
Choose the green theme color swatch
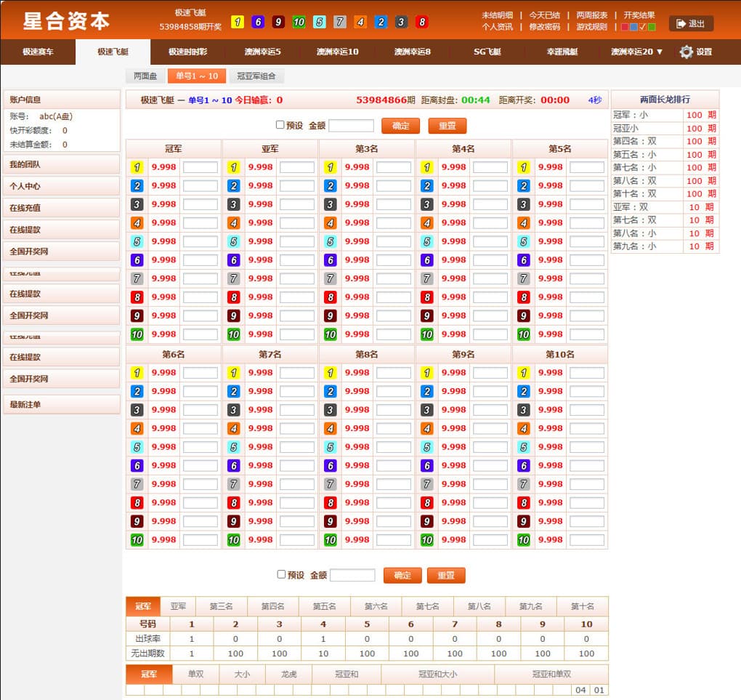pyautogui.click(x=652, y=27)
